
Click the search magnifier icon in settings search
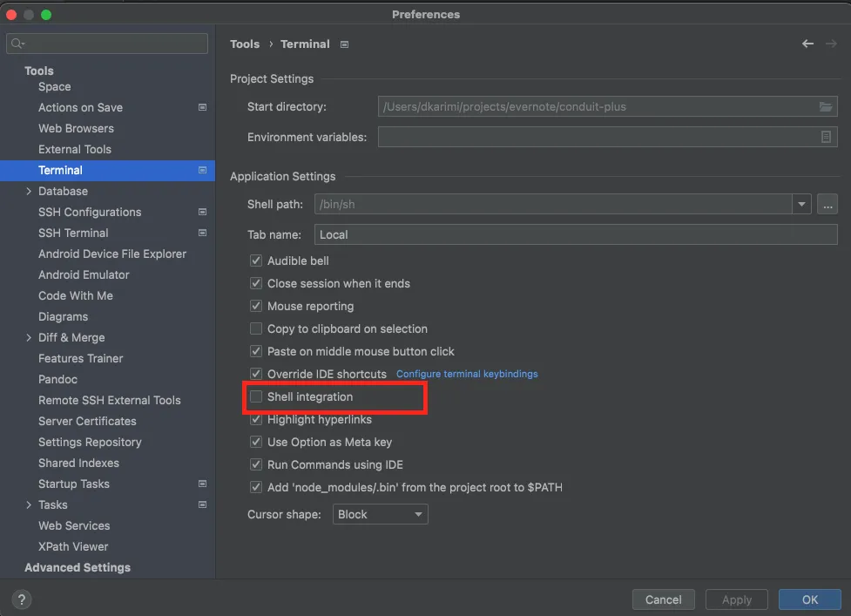point(17,44)
